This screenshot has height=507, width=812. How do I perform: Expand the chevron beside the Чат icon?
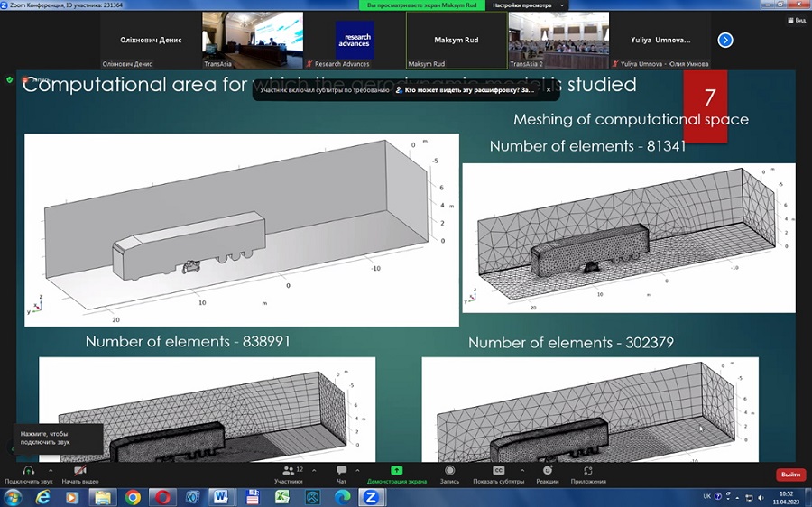tap(357, 470)
